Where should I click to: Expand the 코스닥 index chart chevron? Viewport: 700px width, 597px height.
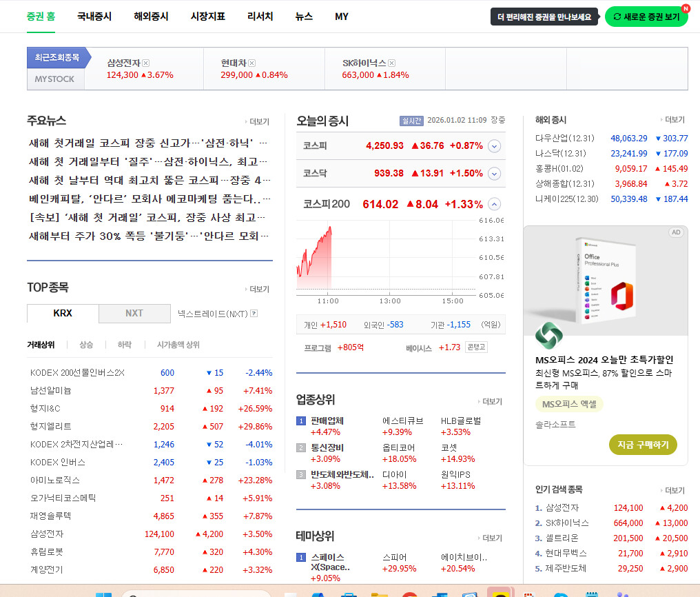[494, 173]
